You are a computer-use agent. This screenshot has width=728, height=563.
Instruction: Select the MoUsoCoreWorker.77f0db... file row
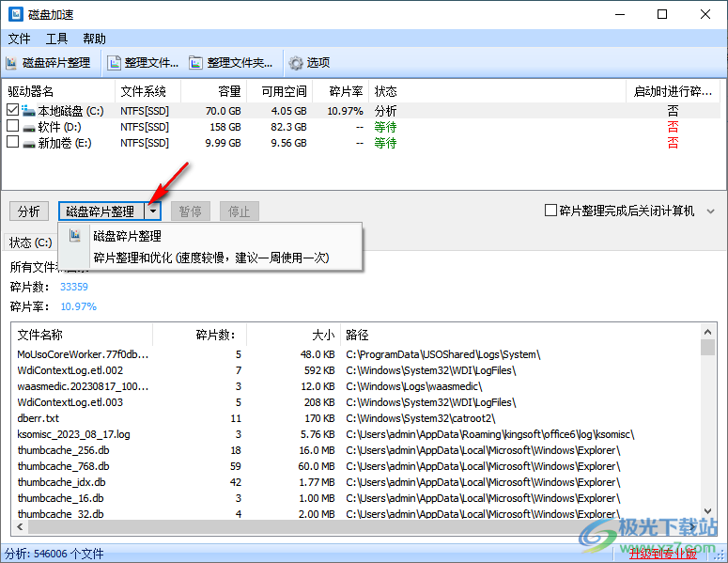pyautogui.click(x=356, y=354)
